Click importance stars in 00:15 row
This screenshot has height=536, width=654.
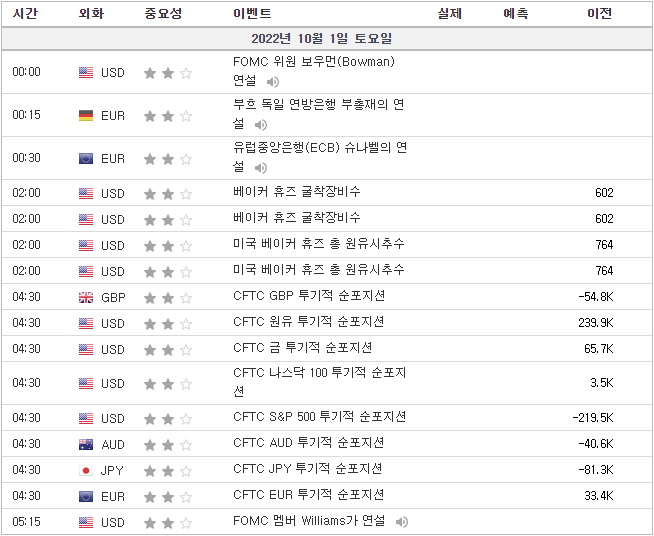point(168,116)
